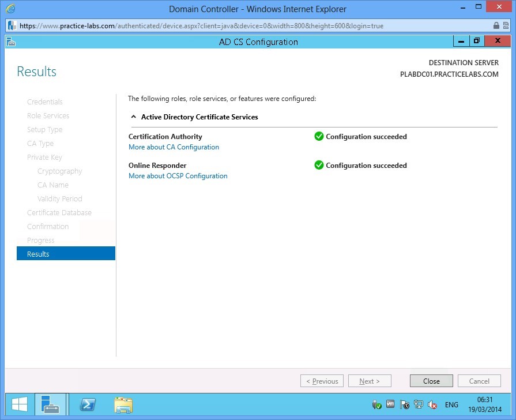Select the Results step in the wizard sidebar
Viewport: 516px width, 420px height.
click(x=38, y=254)
